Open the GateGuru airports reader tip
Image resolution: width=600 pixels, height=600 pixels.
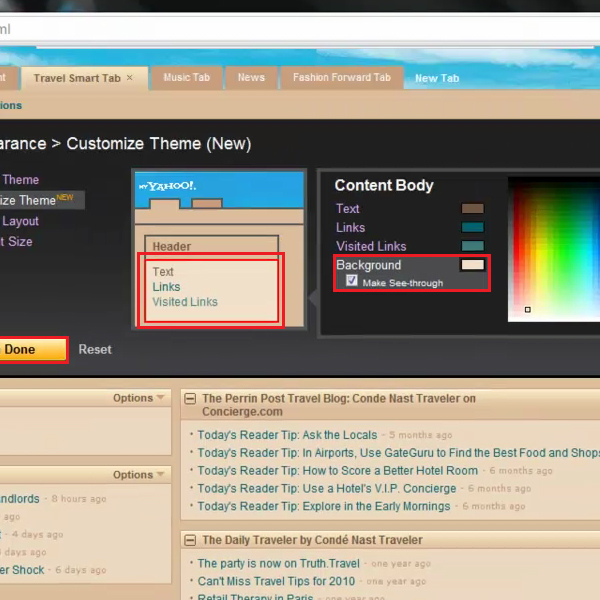(399, 453)
